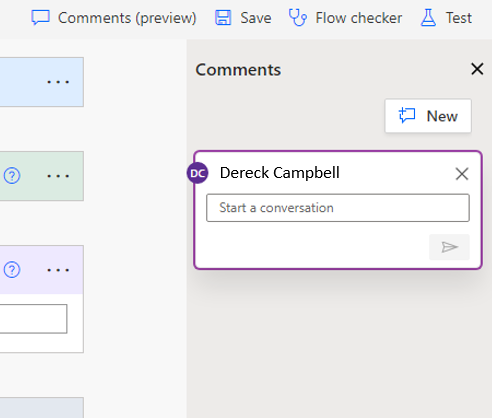Screen dimensions: 492x418
Task: Click the purple step's help question icon
Action: pyautogui.click(x=12, y=270)
